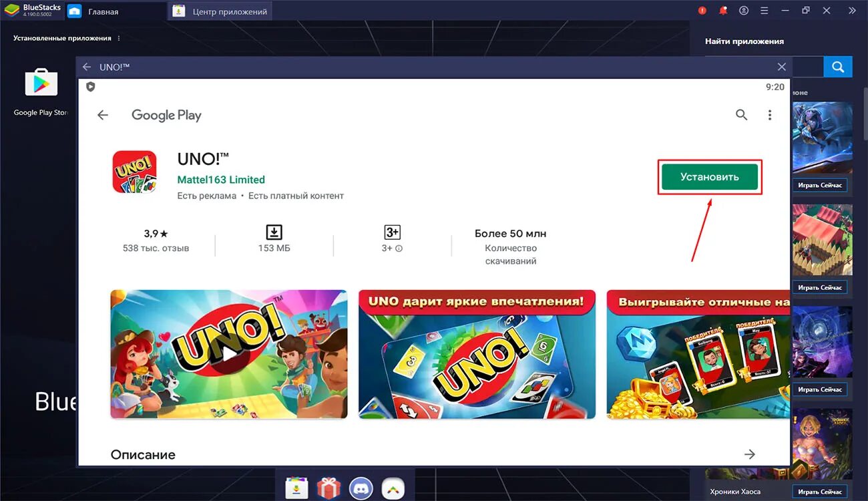Click the Описание heading

[143, 455]
